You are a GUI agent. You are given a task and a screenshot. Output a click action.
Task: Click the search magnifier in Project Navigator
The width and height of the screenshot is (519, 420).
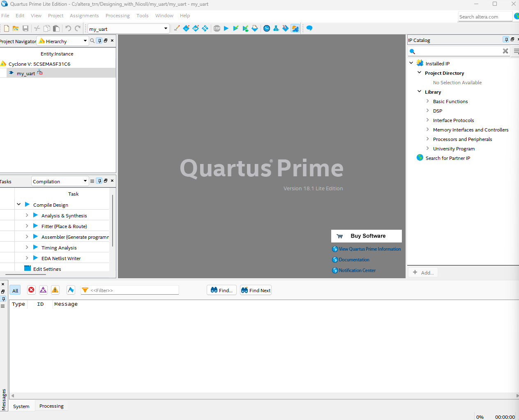click(x=92, y=41)
